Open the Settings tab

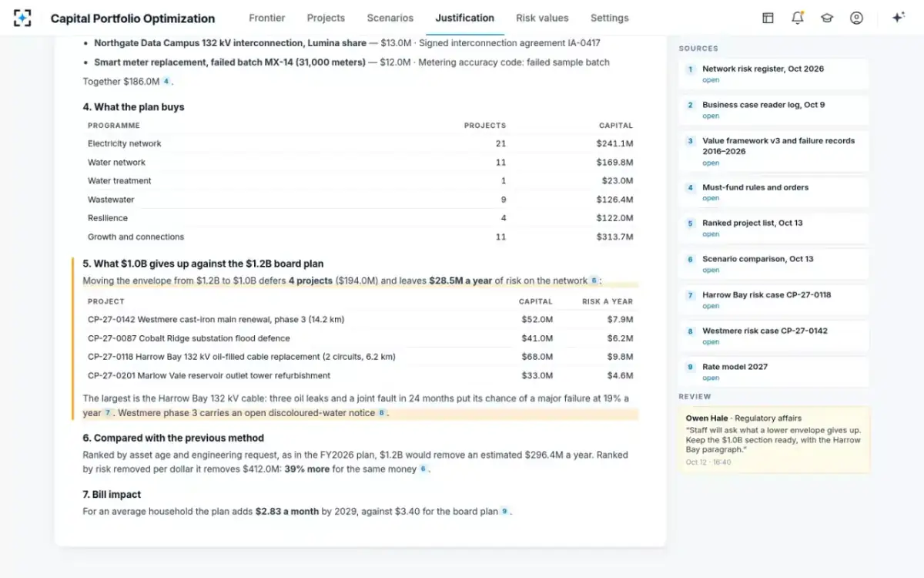610,18
